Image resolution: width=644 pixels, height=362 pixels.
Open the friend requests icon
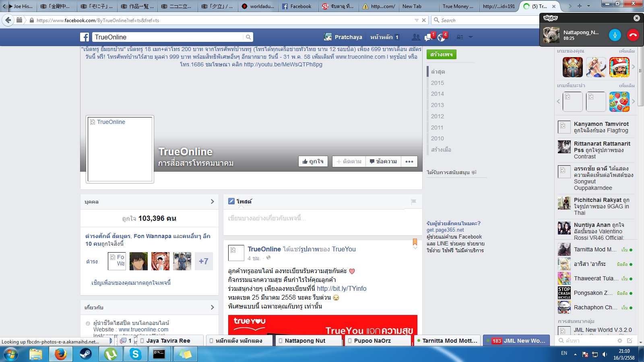[x=416, y=37]
